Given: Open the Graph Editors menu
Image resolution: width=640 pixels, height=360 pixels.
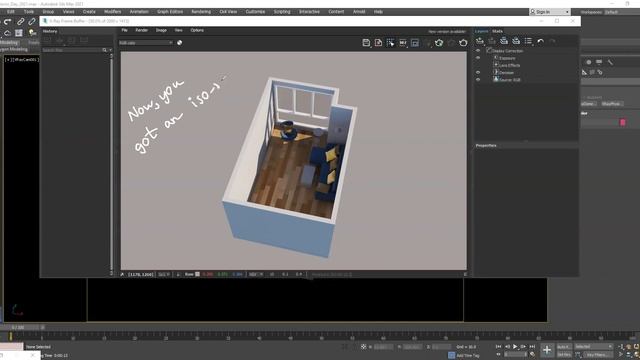Looking at the screenshot, I should point(170,12).
